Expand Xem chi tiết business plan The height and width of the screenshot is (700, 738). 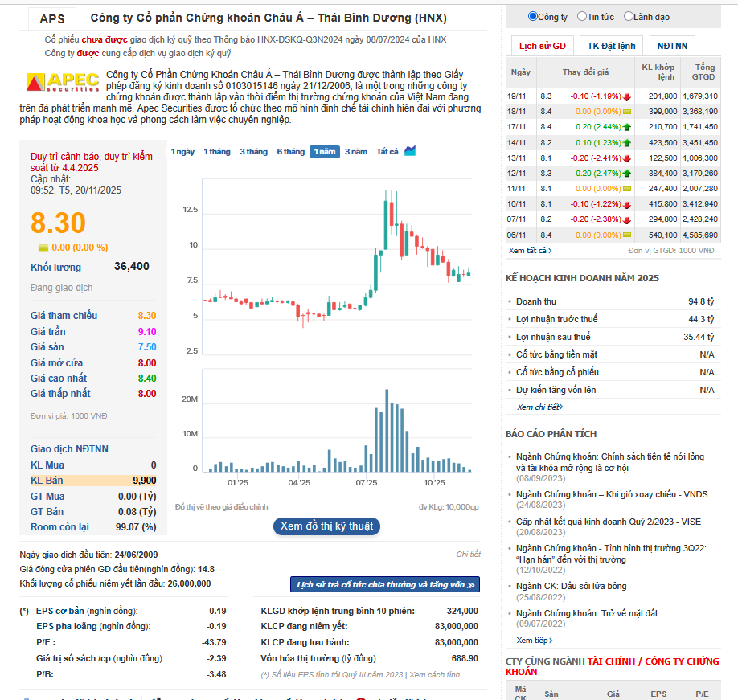pyautogui.click(x=540, y=407)
